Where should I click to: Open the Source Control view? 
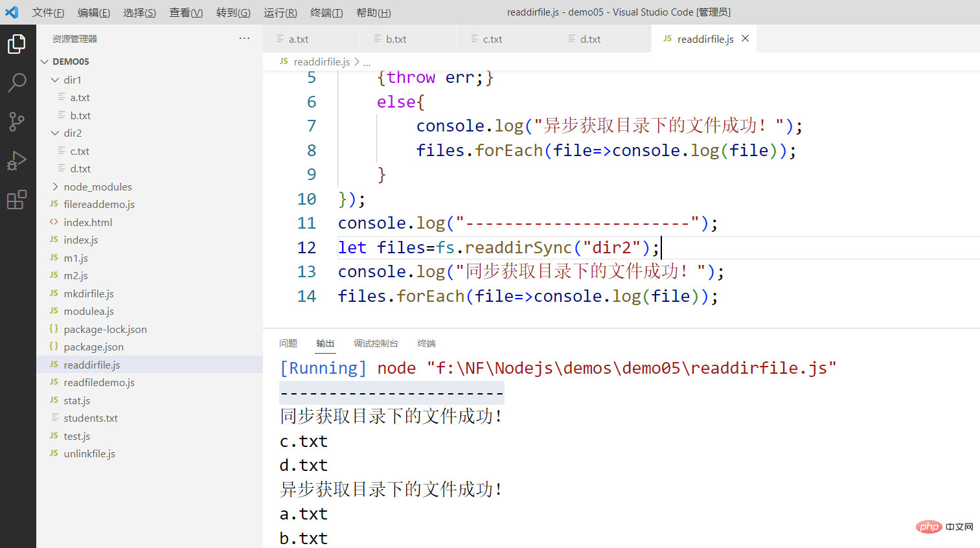tap(17, 121)
